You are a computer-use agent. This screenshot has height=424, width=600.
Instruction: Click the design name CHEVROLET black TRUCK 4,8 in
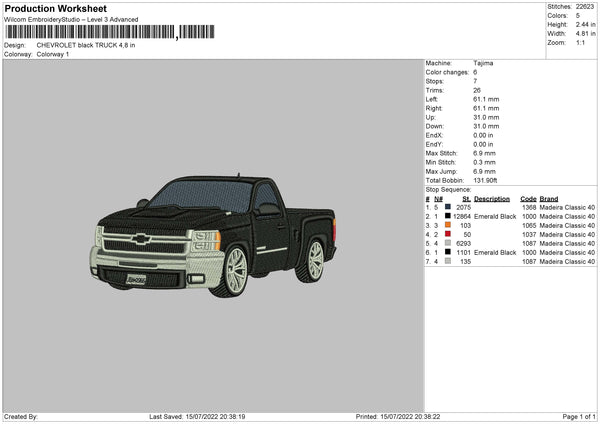[x=86, y=45]
